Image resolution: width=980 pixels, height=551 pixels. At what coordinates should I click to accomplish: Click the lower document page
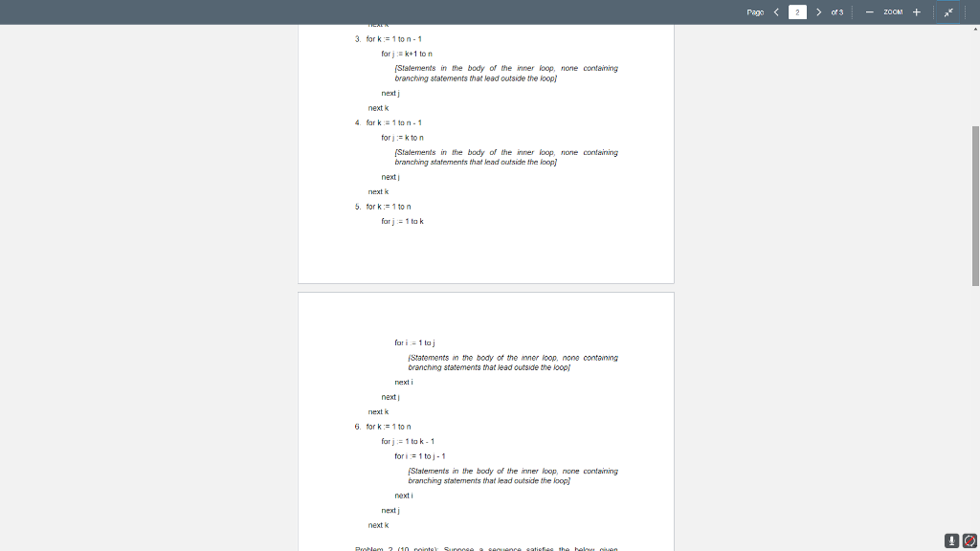pyautogui.click(x=486, y=411)
